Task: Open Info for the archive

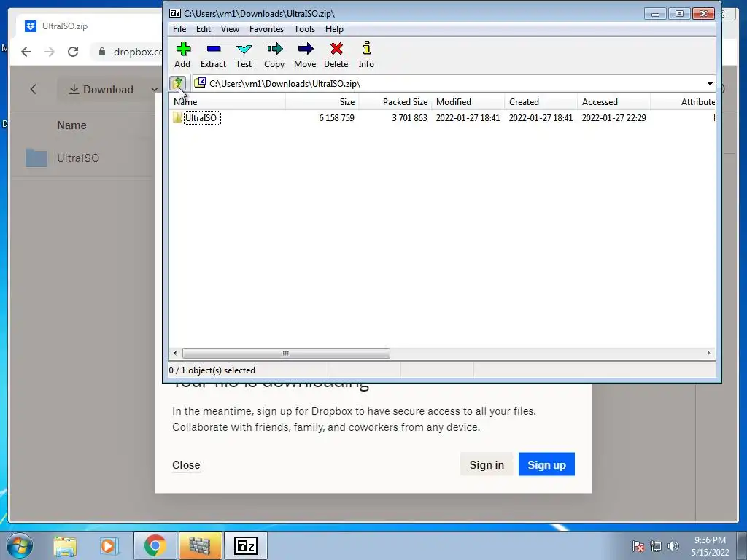Action: [x=366, y=55]
